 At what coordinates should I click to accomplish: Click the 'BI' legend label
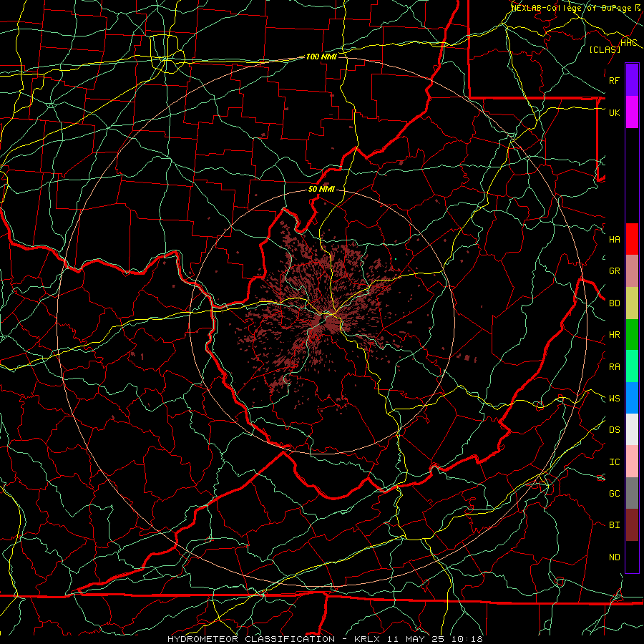point(614,525)
